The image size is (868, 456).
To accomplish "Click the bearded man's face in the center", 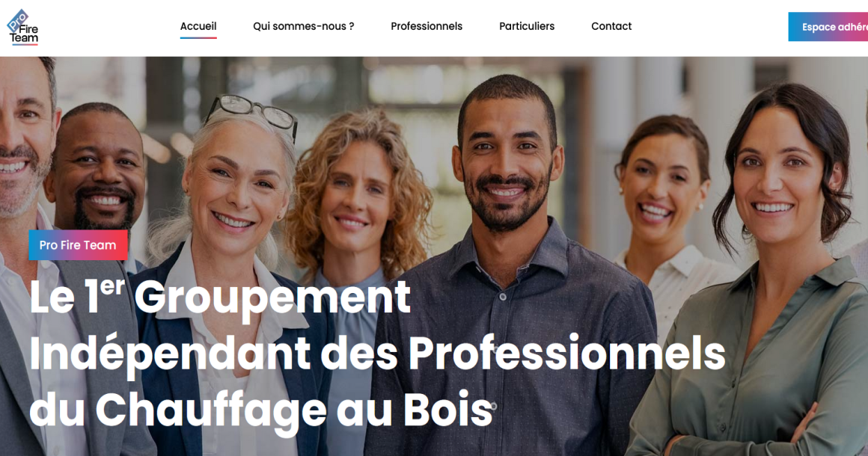I will [505, 160].
